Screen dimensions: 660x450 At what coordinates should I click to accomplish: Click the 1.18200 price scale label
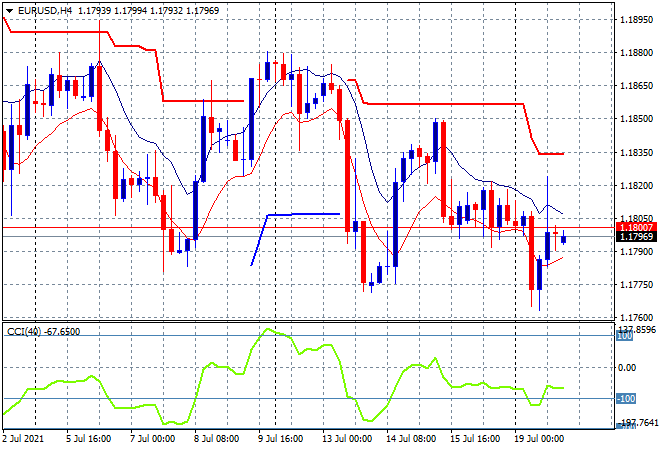636,186
